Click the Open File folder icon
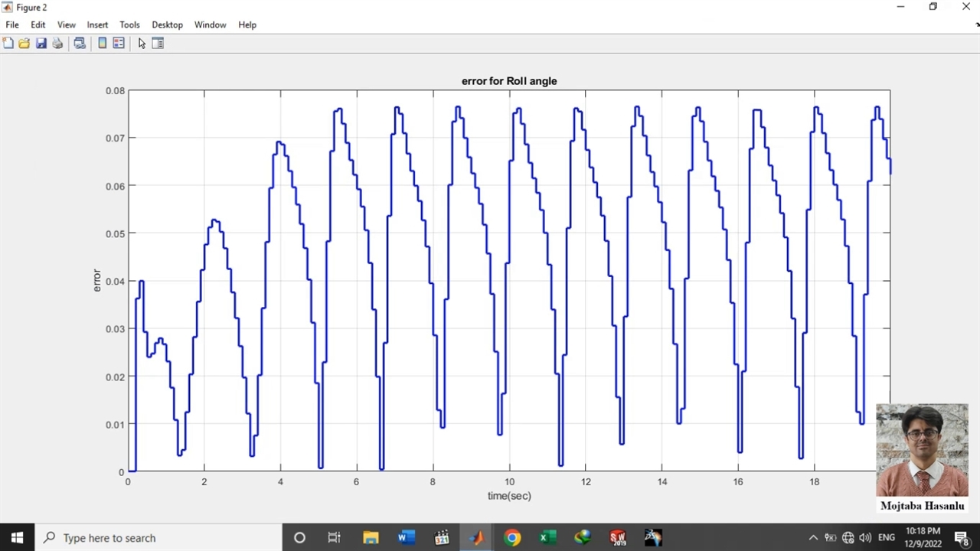 tap(24, 44)
